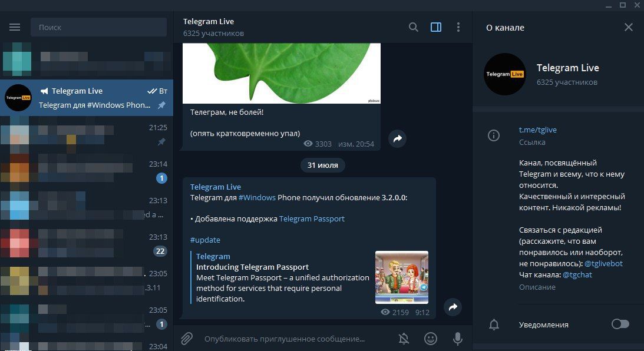Open the Telegram Passport preview thumbnail
This screenshot has width=644, height=351.
[402, 277]
